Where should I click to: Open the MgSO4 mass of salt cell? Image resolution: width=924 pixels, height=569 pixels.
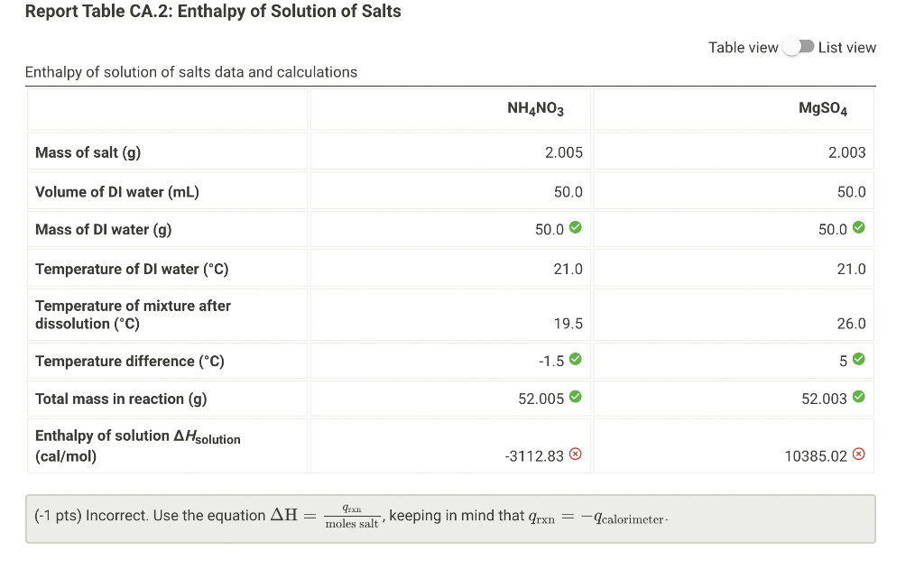click(x=734, y=151)
